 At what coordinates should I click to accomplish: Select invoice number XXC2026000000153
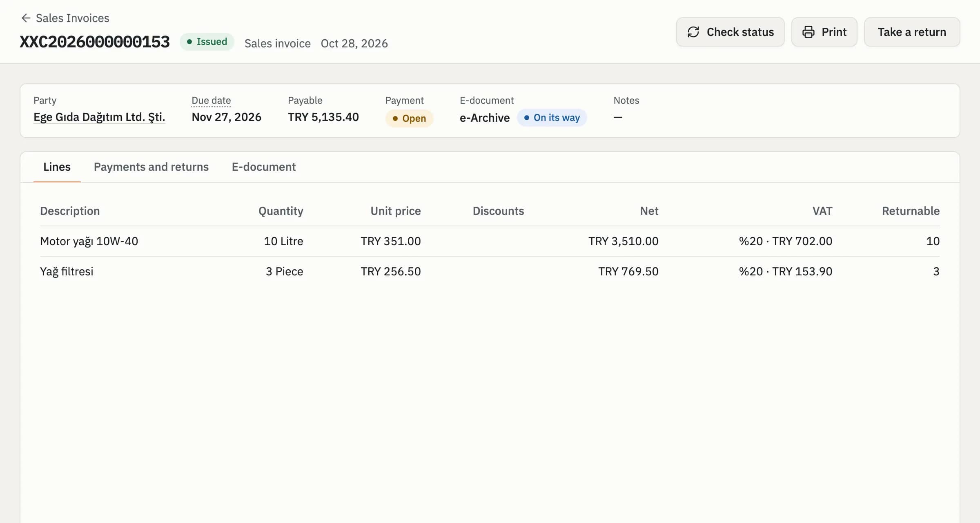click(x=95, y=42)
